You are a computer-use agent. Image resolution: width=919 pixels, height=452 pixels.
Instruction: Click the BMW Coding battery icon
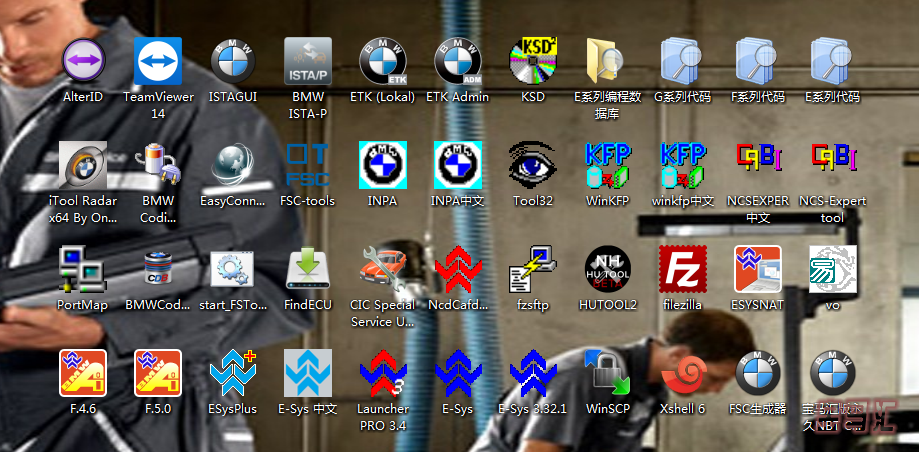click(x=158, y=165)
